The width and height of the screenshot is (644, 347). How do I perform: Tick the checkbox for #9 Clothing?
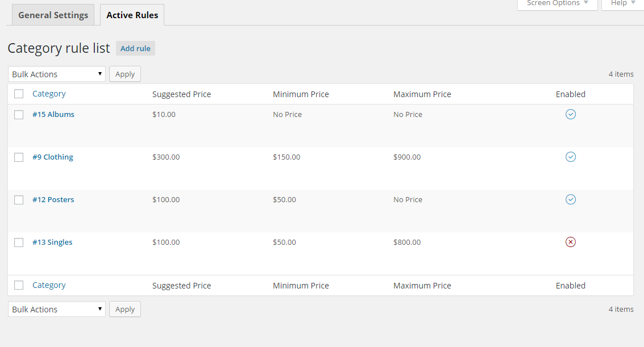click(19, 157)
